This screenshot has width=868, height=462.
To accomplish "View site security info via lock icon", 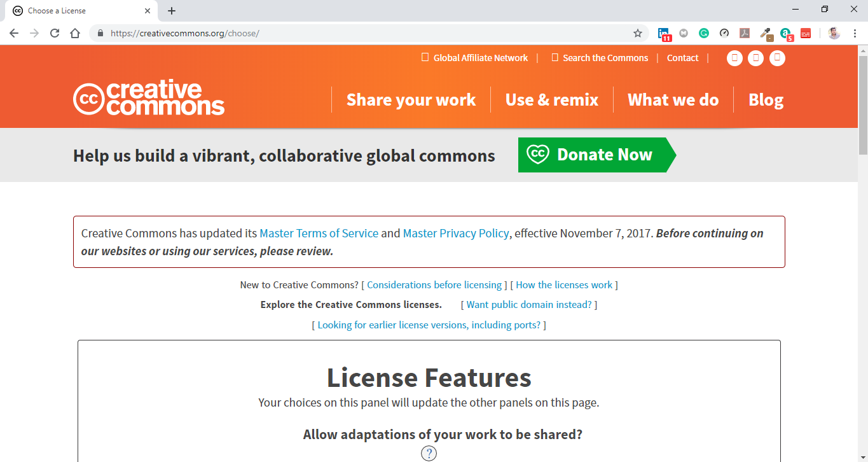I will tap(100, 33).
